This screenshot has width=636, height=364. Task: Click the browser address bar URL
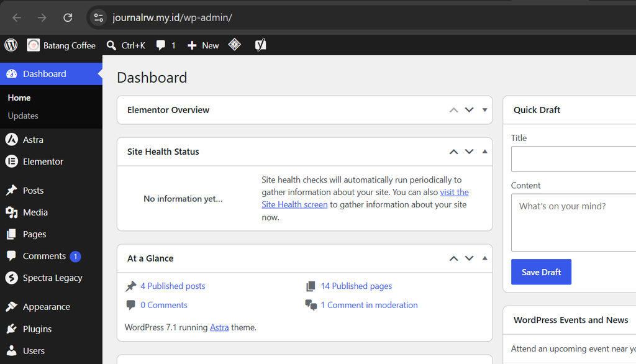[173, 17]
